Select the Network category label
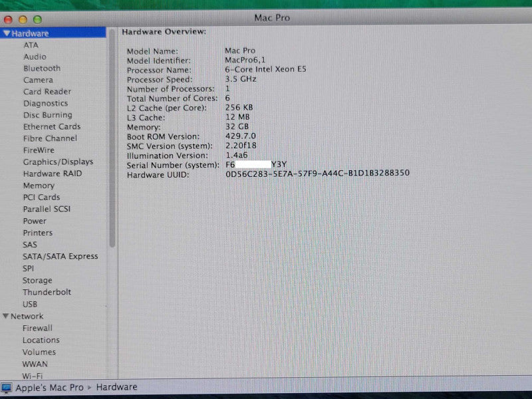 pyautogui.click(x=27, y=317)
